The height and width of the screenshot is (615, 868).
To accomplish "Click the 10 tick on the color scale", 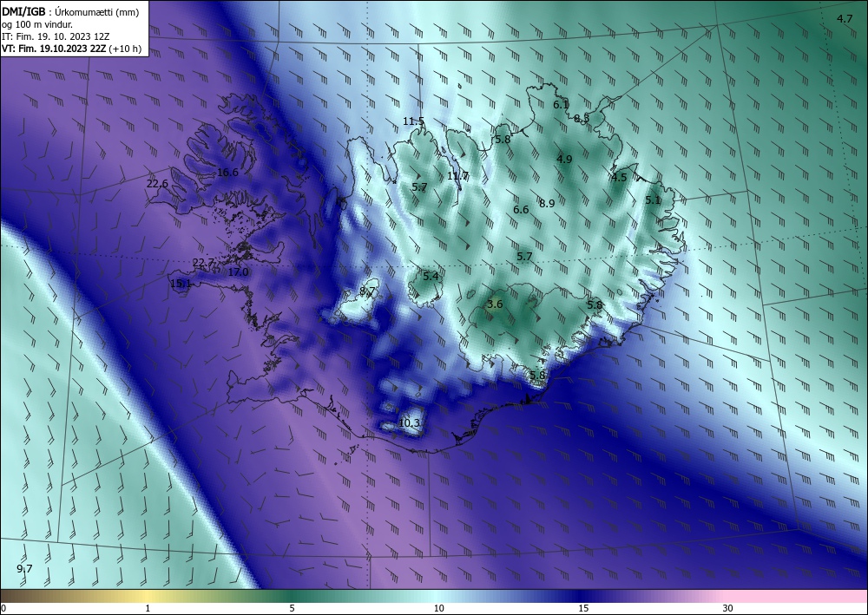I will pyautogui.click(x=438, y=609).
